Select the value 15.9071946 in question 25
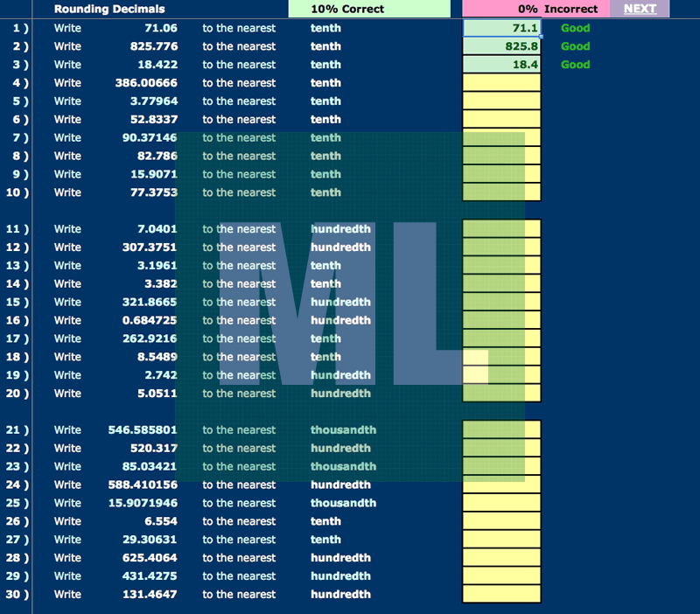This screenshot has height=614, width=700. tap(143, 503)
